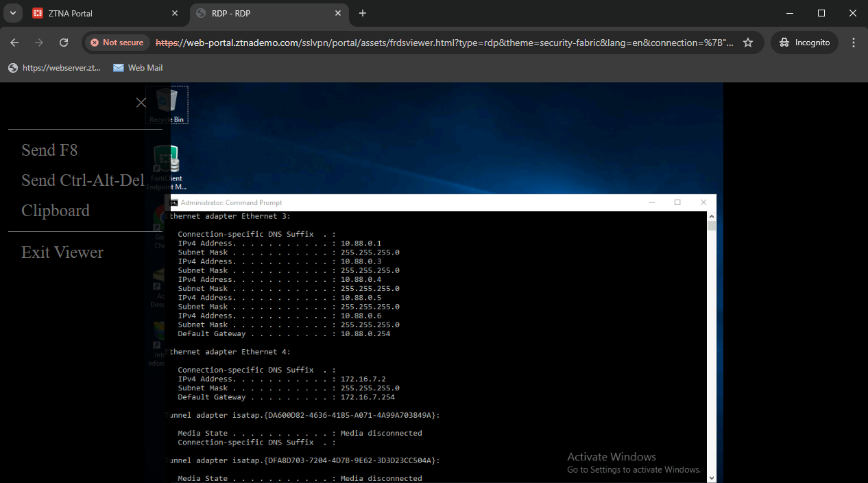
Task: Close the RDP viewer side menu
Action: point(141,102)
